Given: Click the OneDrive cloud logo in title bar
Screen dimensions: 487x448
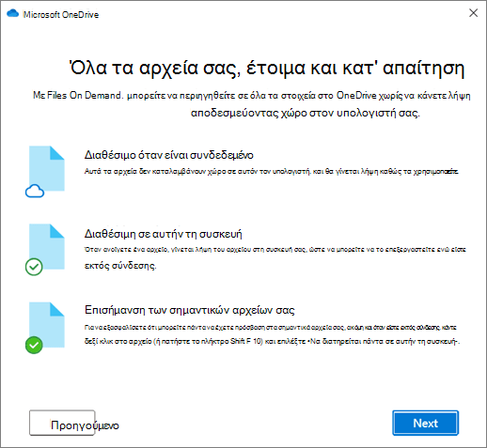Looking at the screenshot, I should (13, 13).
